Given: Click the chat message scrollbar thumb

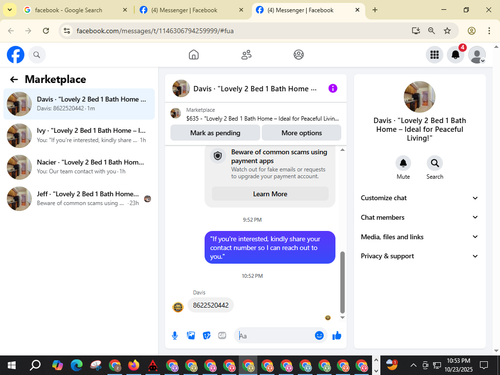Looking at the screenshot, I should coord(342,282).
